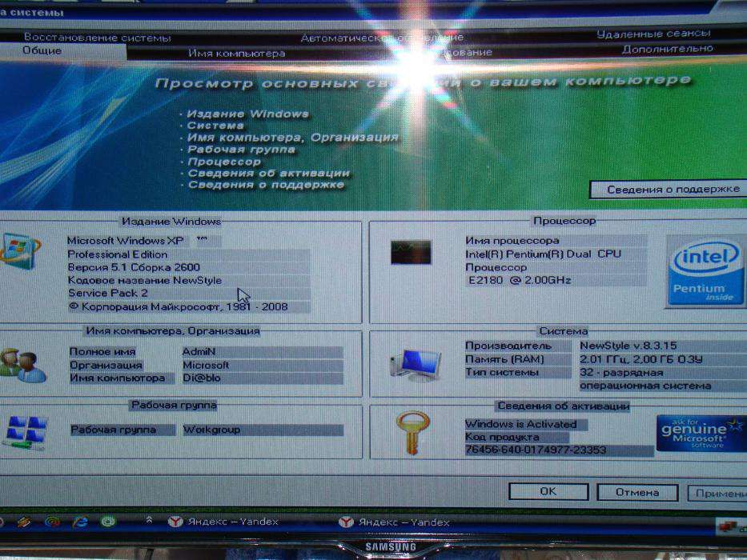The width and height of the screenshot is (747, 560).
Task: Click Кодовое название NewStyle line
Action: (144, 281)
